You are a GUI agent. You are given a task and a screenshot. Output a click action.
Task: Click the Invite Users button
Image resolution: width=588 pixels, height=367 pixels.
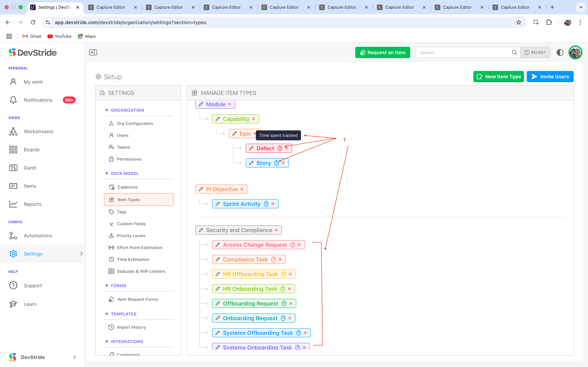click(x=550, y=77)
